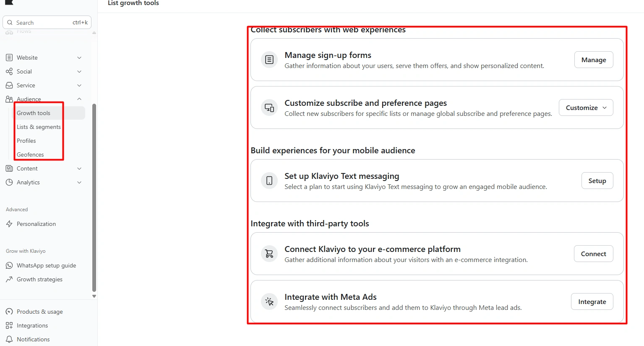Click Setup for Klaviyo Text messaging

597,181
